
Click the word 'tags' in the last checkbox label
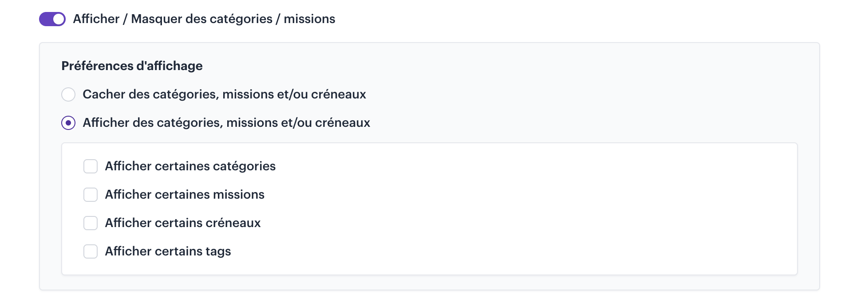tap(218, 251)
